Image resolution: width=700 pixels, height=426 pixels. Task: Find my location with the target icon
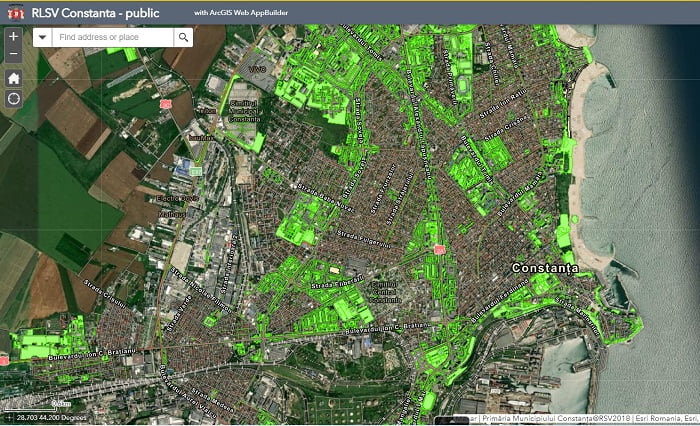coord(13,98)
